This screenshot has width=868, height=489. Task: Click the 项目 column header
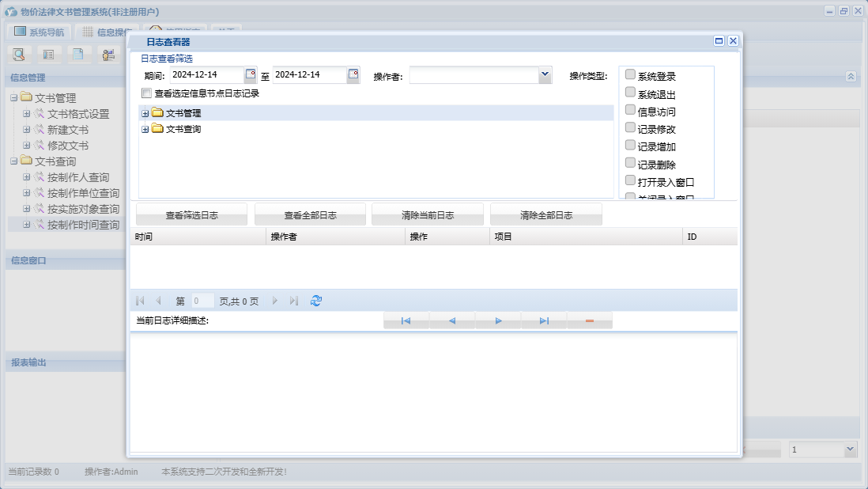click(587, 237)
